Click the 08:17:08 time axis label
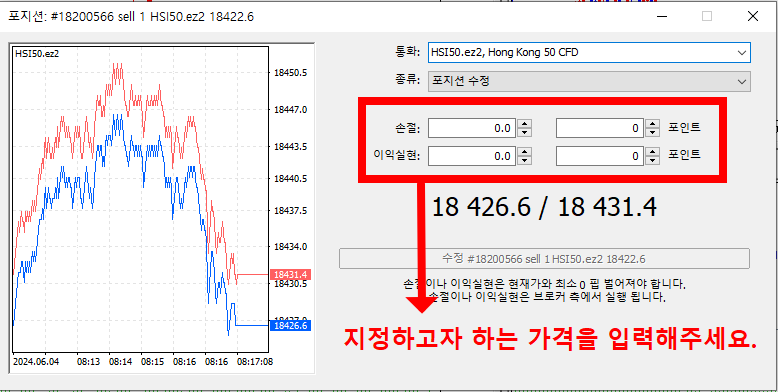The image size is (778, 392). (255, 361)
